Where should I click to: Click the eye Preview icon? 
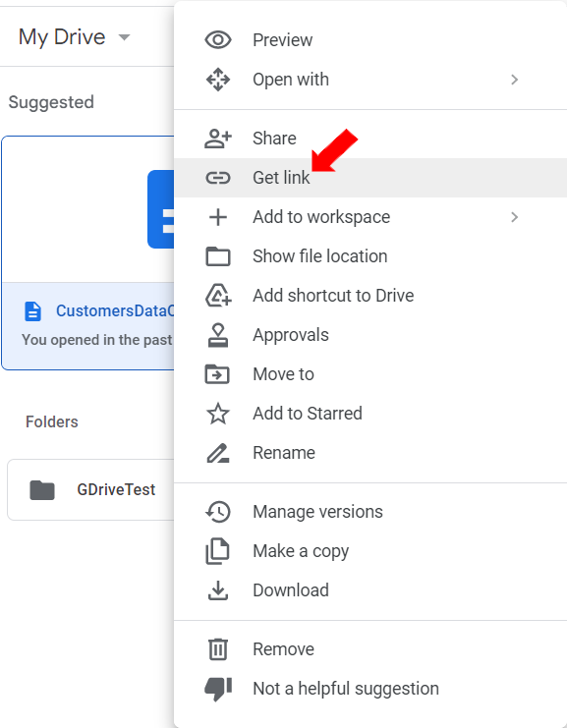(218, 40)
